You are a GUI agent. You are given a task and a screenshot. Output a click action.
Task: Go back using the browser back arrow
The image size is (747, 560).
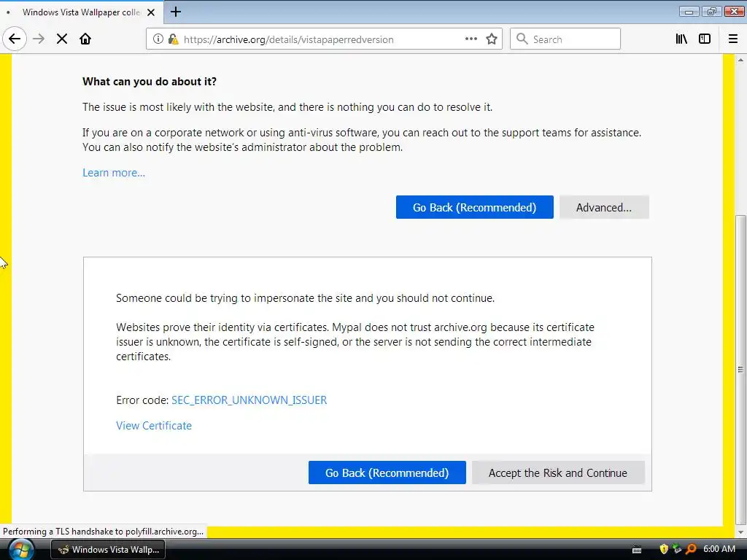pyautogui.click(x=15, y=39)
